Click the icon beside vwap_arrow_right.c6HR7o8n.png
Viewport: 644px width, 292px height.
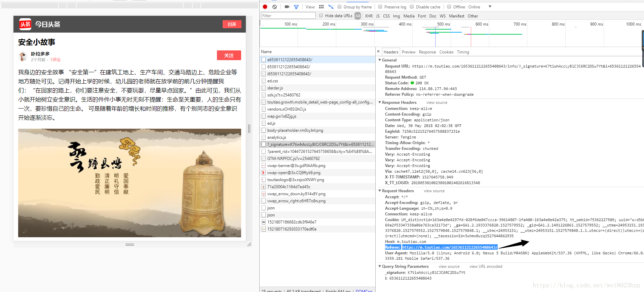point(264,201)
